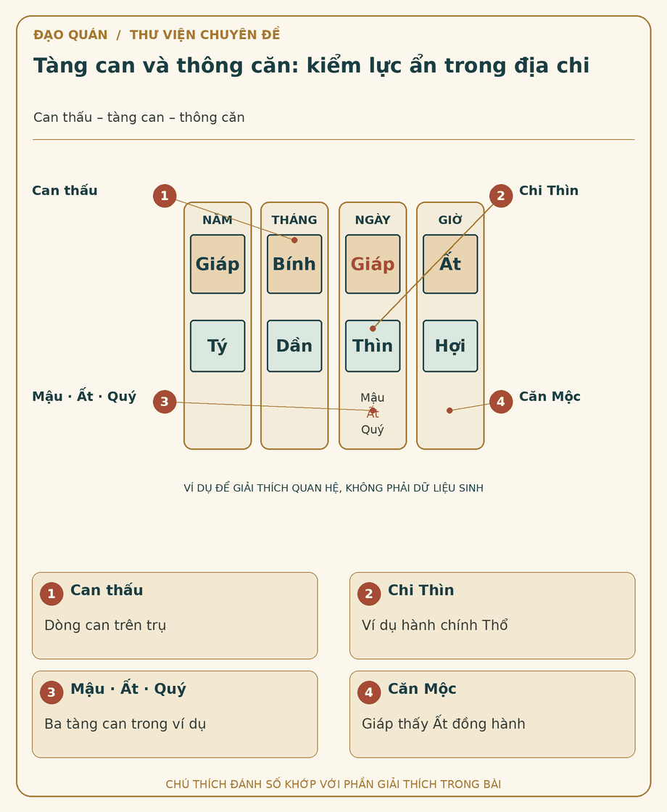Click the Giáp tile in NĂM column
Screen dimensions: 667x812
[x=217, y=264]
